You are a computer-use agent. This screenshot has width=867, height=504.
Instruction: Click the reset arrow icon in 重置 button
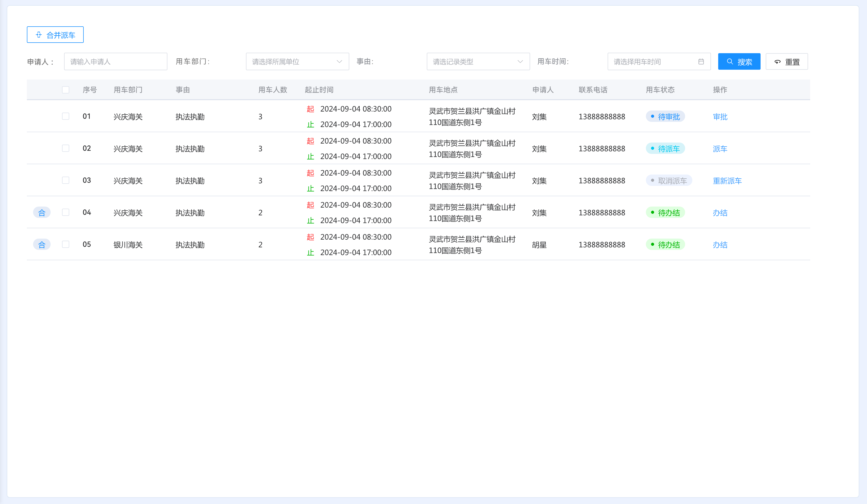pos(778,62)
